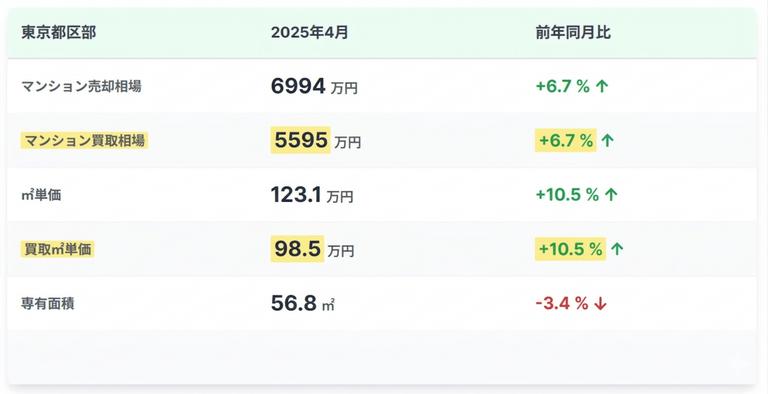Click the 6994 万円 value
Screen dimensions: 768x394
[x=314, y=87]
